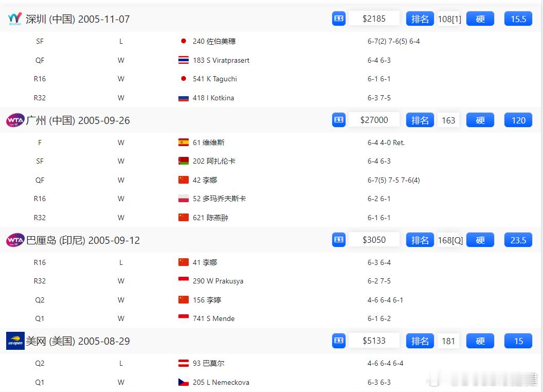Click the 23.5 points button for Bali
The image size is (543, 392).
tap(518, 240)
